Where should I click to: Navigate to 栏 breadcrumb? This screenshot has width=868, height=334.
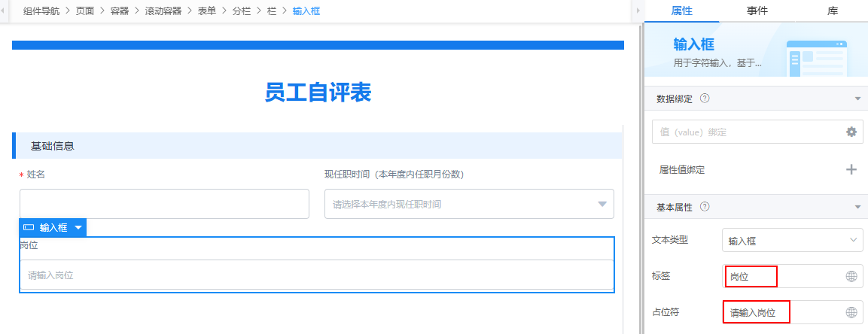tap(271, 11)
